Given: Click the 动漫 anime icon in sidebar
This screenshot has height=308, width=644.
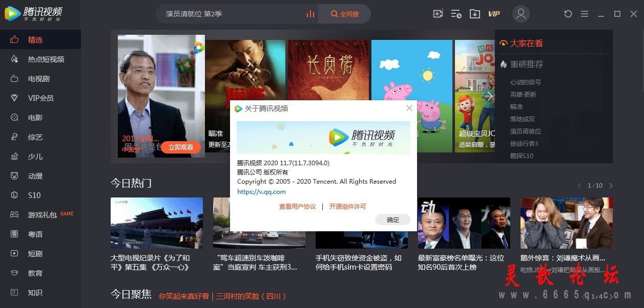Looking at the screenshot, I should click(14, 176).
